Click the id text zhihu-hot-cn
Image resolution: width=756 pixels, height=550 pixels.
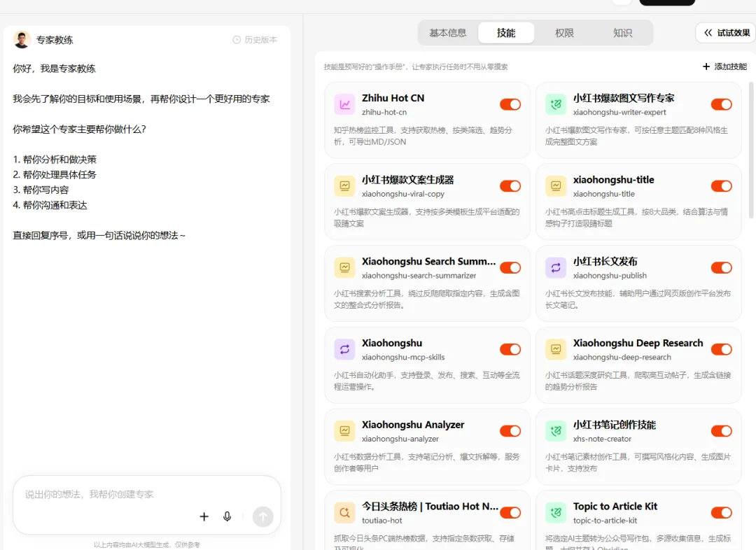384,112
